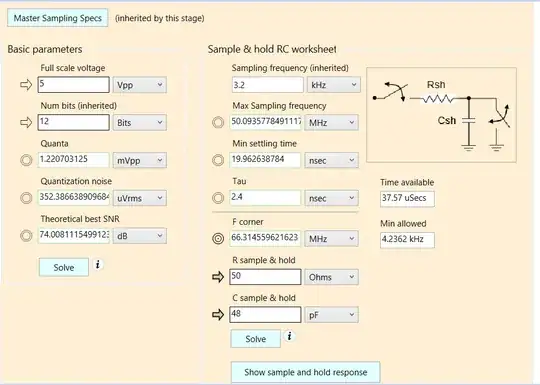This screenshot has height=385, width=540.
Task: Open info icon beside RC worksheet Solve
Action: coord(290,336)
